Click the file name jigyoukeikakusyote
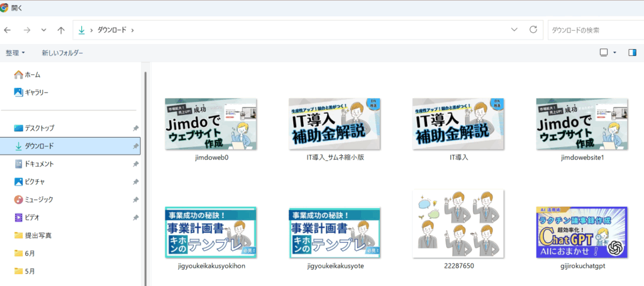 (x=335, y=266)
